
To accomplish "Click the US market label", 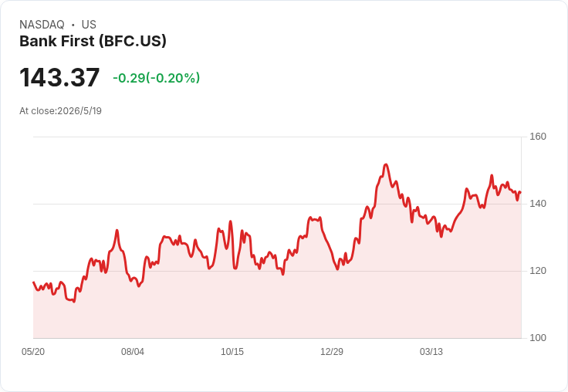I will [x=89, y=25].
